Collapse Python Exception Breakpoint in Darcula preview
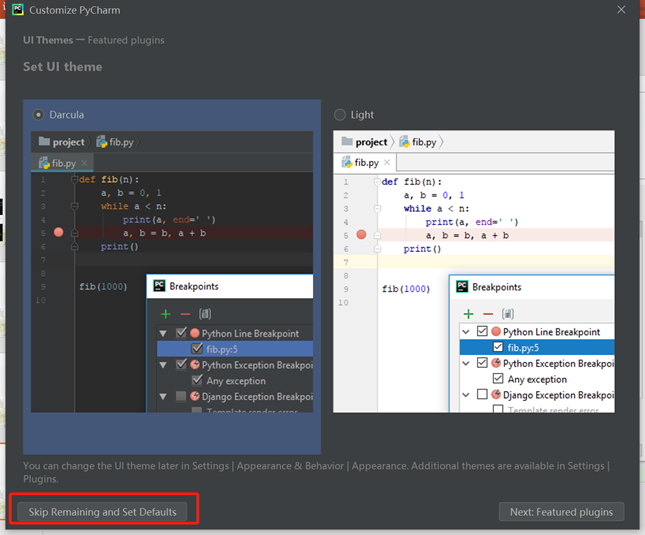The image size is (645, 535). 163,365
